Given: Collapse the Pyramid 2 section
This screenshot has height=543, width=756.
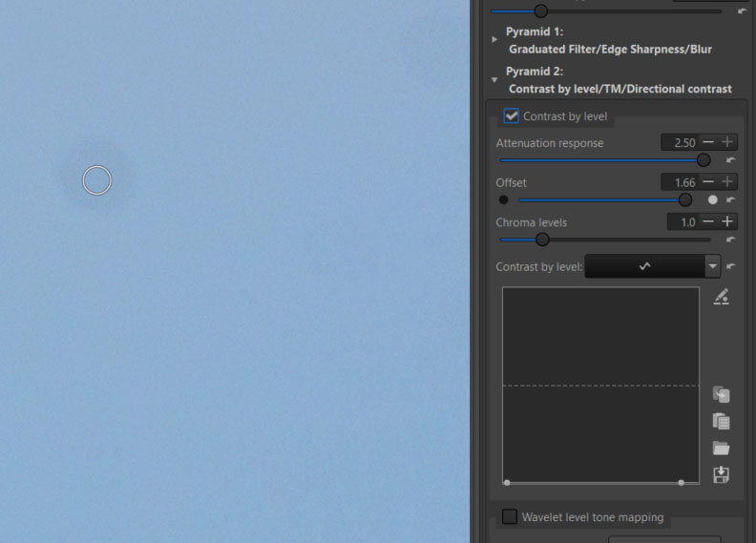Looking at the screenshot, I should click(x=494, y=80).
